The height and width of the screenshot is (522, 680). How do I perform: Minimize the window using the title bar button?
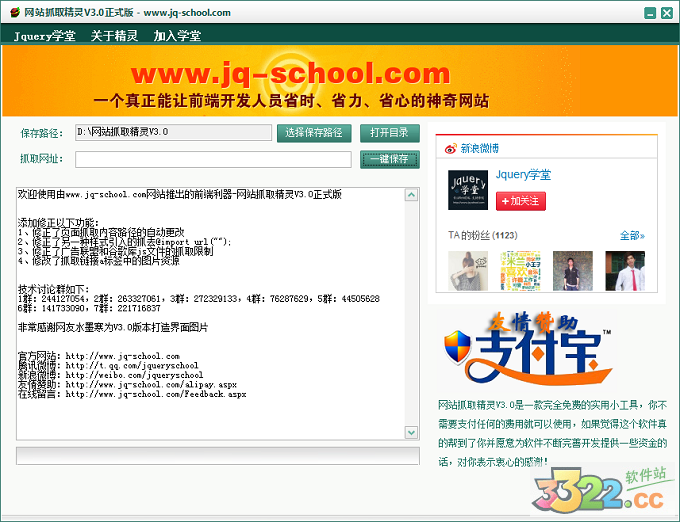(x=650, y=13)
